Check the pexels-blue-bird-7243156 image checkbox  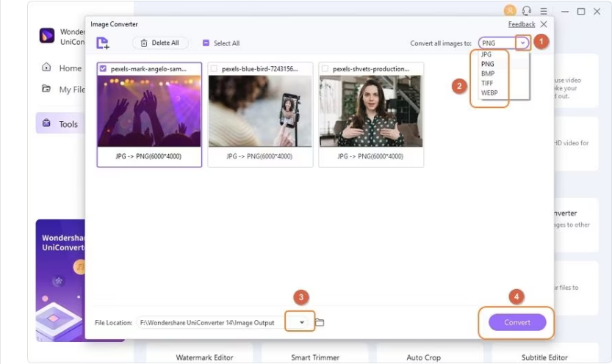[x=214, y=68]
